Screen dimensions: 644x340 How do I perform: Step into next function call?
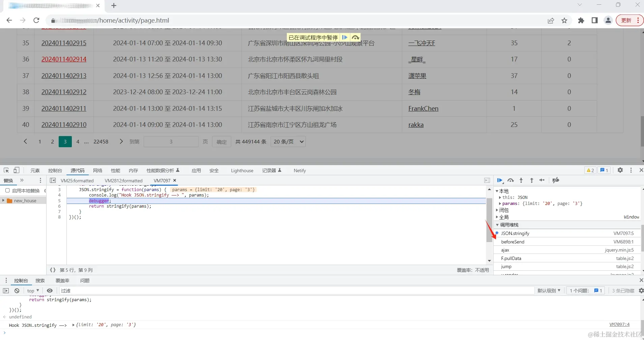pyautogui.click(x=521, y=180)
